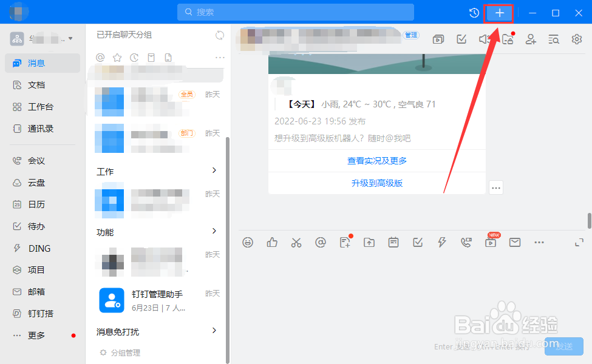Click the 查看实况及更多 link
The height and width of the screenshot is (364, 592).
pos(376,160)
